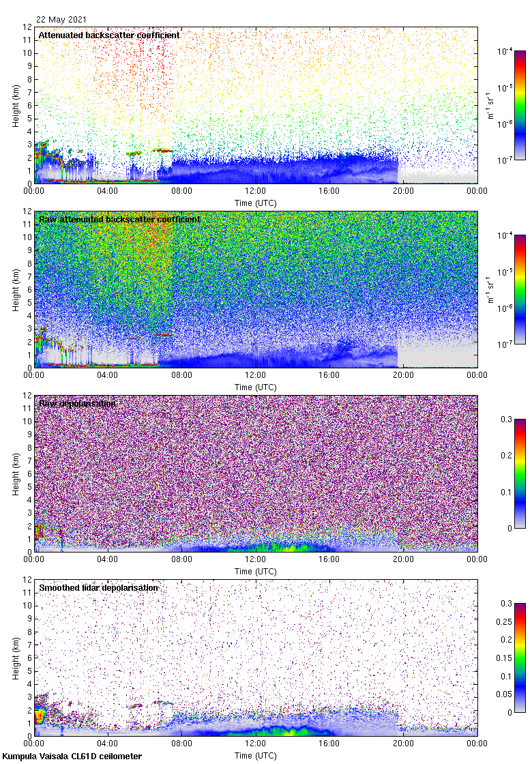The image size is (532, 764).
Task: Click the date label 22 May 2021
Action: point(61,20)
